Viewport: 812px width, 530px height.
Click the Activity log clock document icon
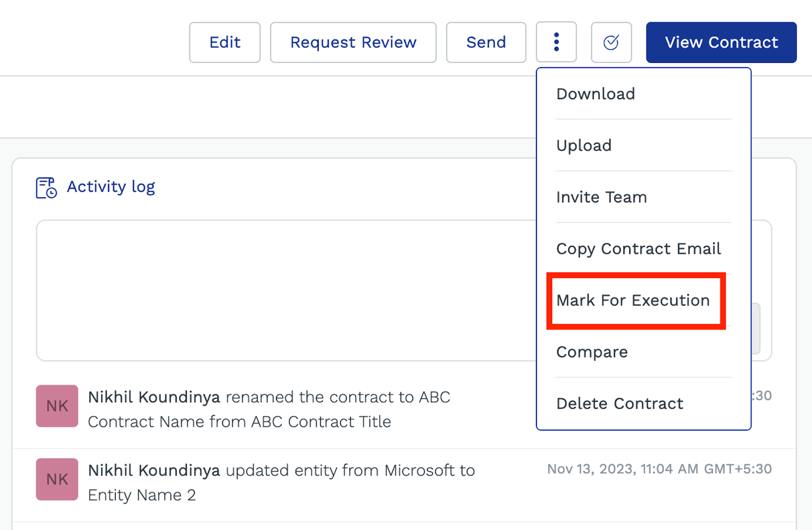pos(46,188)
